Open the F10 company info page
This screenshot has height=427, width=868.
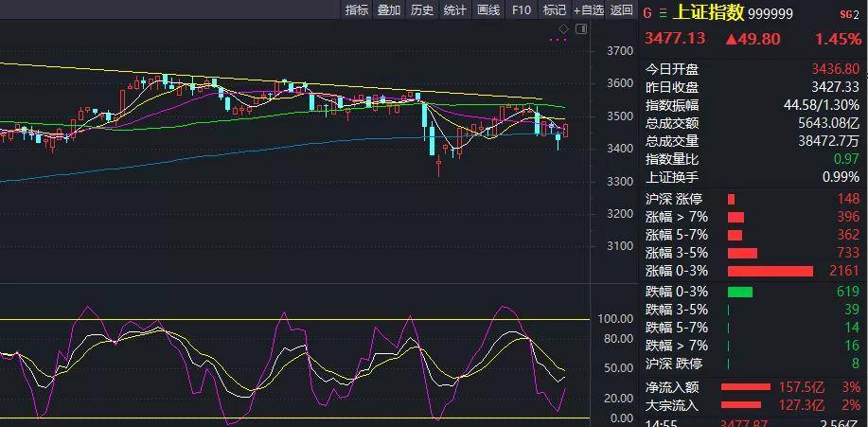pos(521,10)
